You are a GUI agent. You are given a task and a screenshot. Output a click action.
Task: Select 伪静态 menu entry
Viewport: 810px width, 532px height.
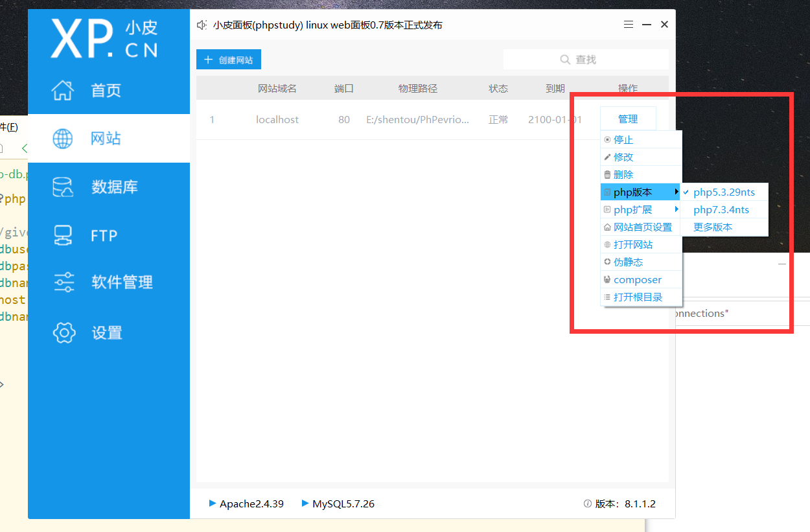(x=642, y=262)
